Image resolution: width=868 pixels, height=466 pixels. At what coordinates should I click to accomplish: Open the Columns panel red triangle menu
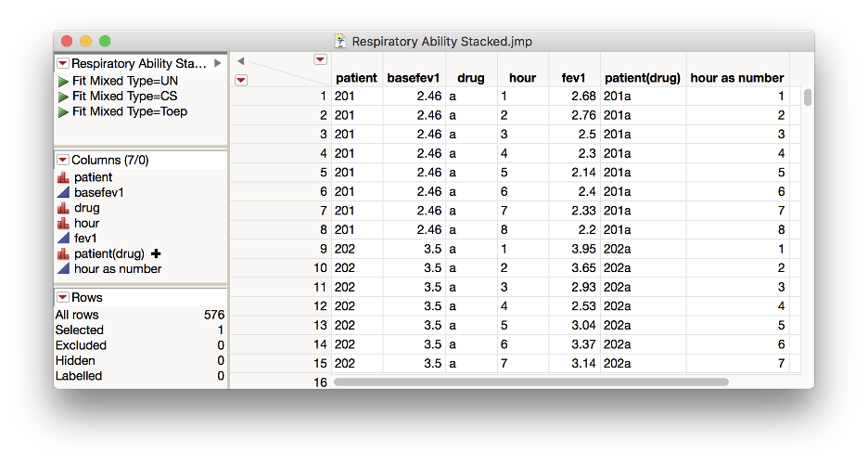pyautogui.click(x=63, y=160)
